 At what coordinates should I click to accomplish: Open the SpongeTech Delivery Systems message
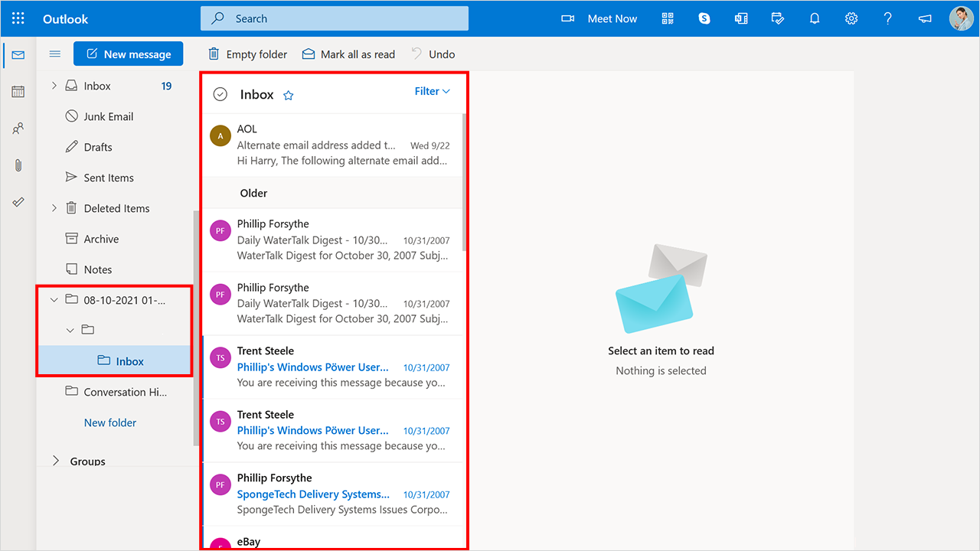[x=334, y=494]
